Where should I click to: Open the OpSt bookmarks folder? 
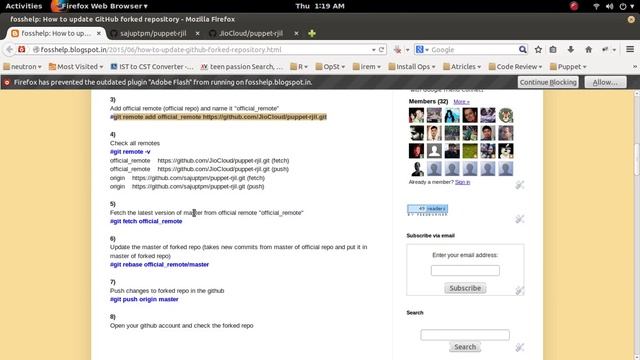click(x=330, y=67)
